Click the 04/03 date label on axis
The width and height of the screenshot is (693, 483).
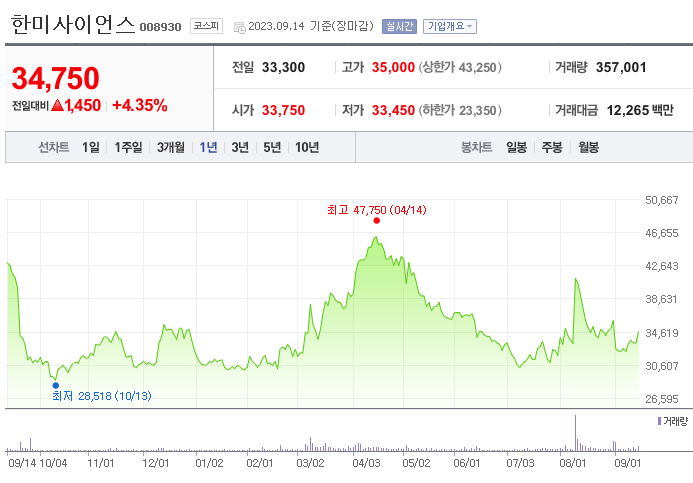click(366, 463)
